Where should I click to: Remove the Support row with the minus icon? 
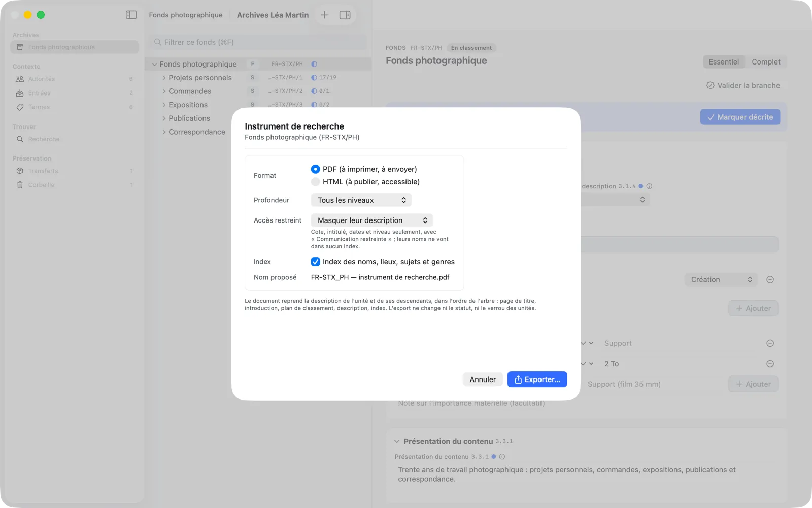770,343
